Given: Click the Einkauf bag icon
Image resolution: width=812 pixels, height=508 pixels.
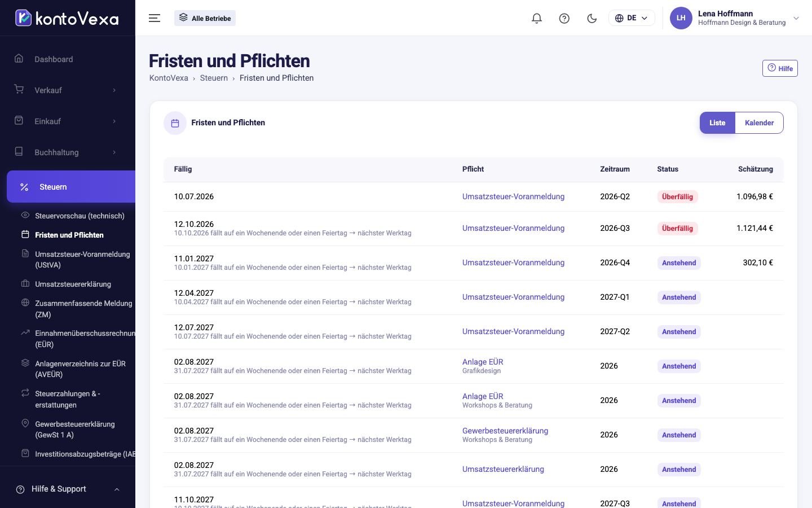Looking at the screenshot, I should (x=19, y=121).
